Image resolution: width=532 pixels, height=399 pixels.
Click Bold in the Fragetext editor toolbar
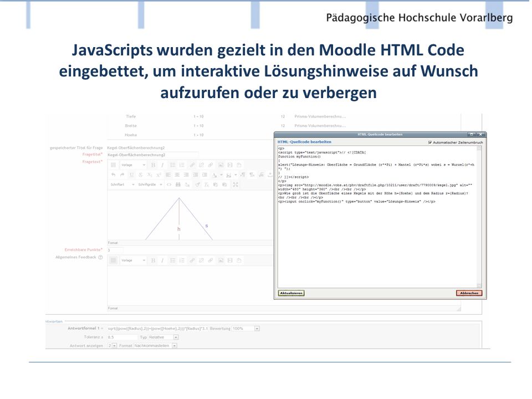click(x=154, y=165)
